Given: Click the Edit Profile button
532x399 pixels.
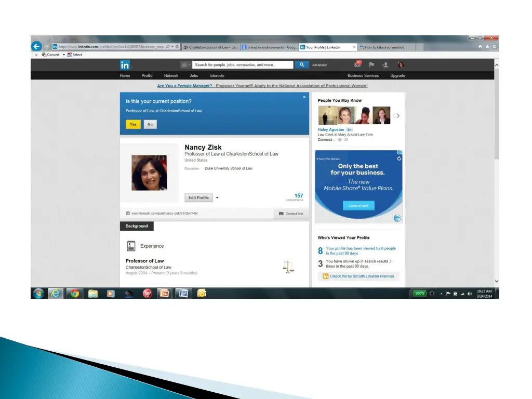Looking at the screenshot, I should [198, 197].
